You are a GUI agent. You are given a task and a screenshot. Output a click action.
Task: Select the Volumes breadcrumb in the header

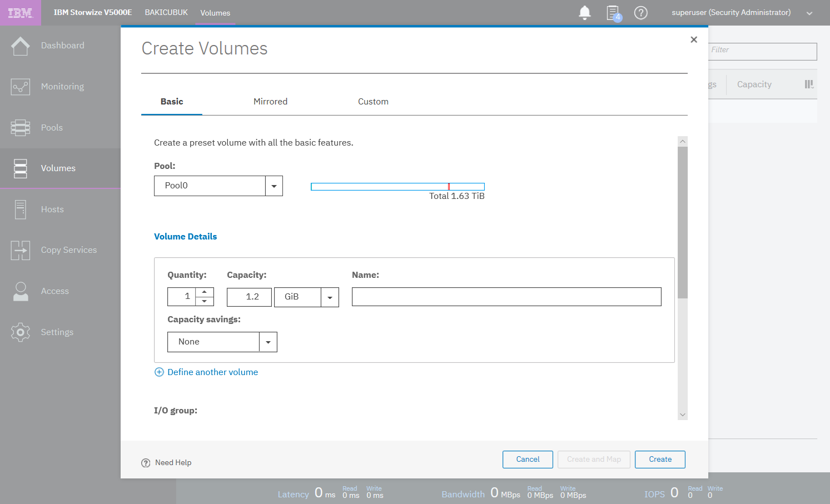(x=215, y=13)
